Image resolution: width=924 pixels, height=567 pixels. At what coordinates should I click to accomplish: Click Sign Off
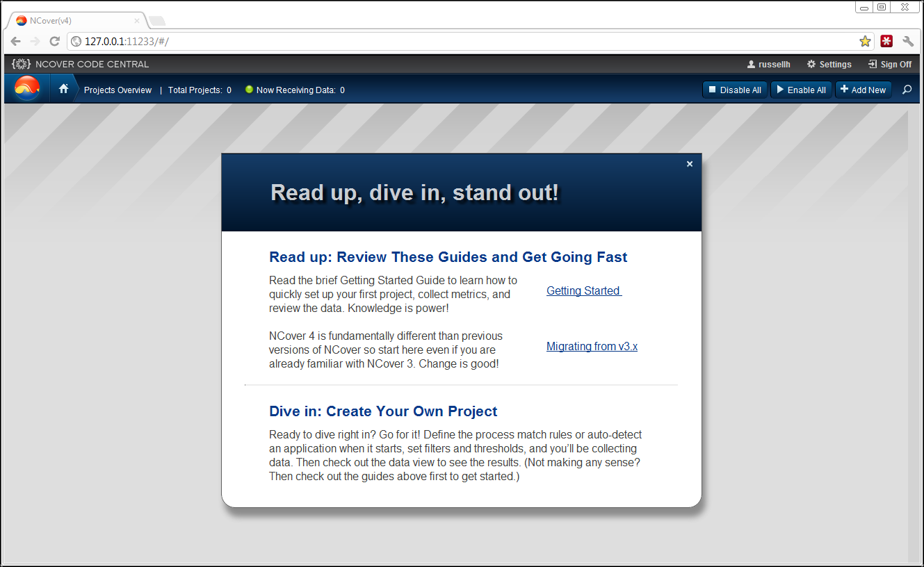coord(890,64)
